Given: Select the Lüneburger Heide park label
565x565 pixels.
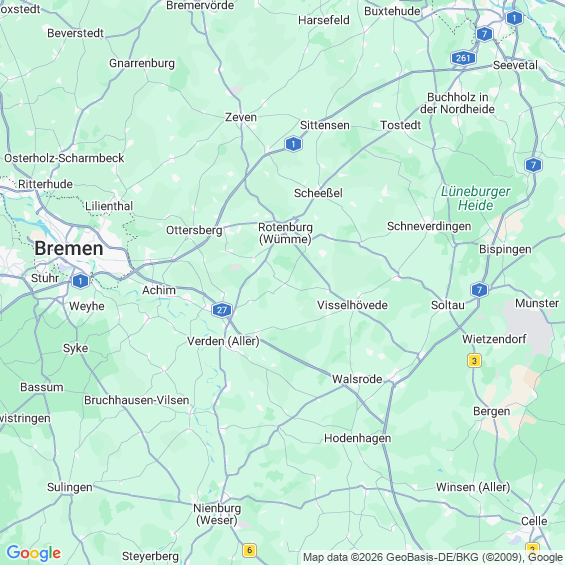Looking at the screenshot, I should click(475, 198).
